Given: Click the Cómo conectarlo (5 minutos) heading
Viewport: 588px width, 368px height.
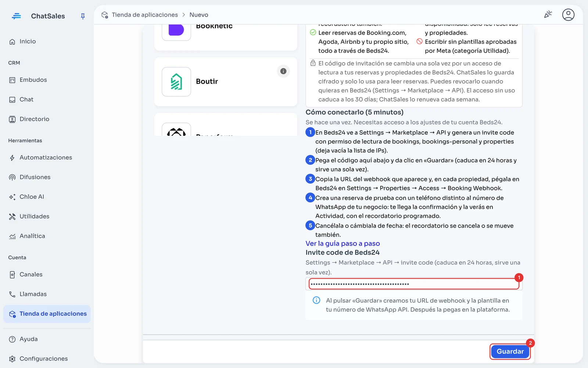Looking at the screenshot, I should (x=354, y=112).
